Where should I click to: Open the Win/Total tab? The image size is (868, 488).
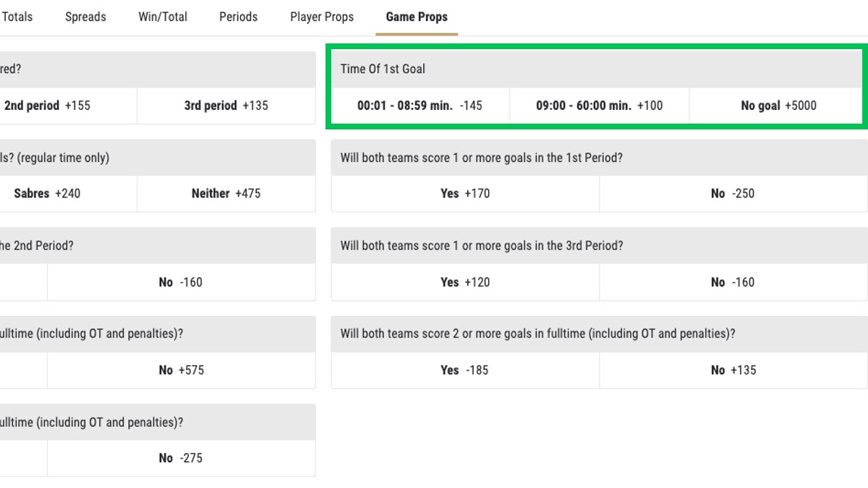coord(163,17)
